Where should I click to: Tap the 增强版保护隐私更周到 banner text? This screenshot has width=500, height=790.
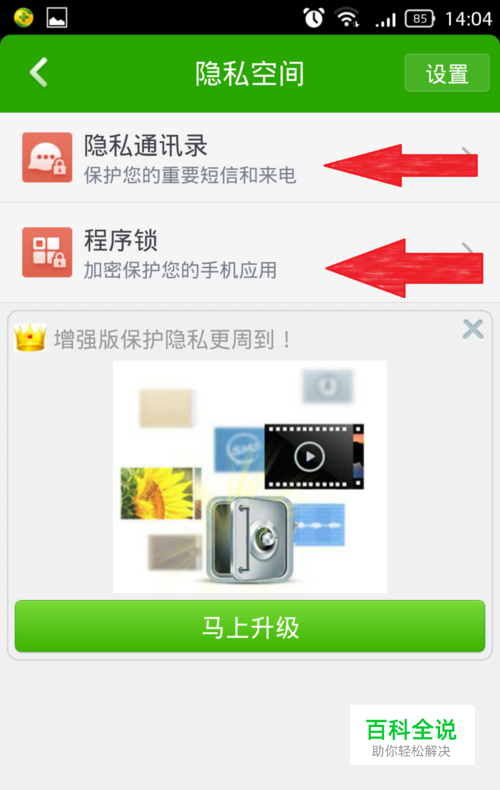click(x=172, y=339)
